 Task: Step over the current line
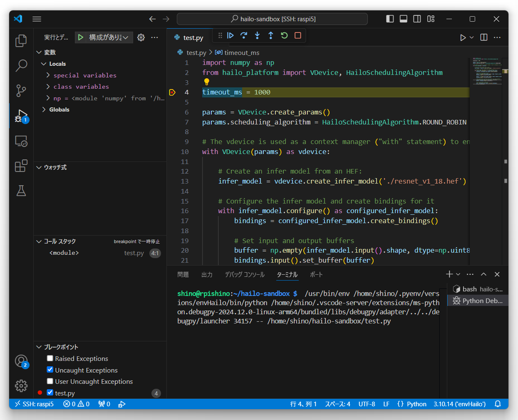click(244, 35)
